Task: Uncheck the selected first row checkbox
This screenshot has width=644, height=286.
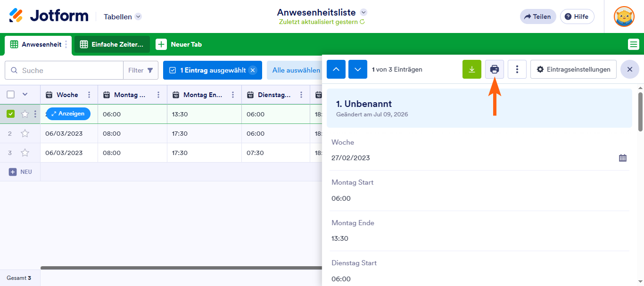Action: click(11, 114)
